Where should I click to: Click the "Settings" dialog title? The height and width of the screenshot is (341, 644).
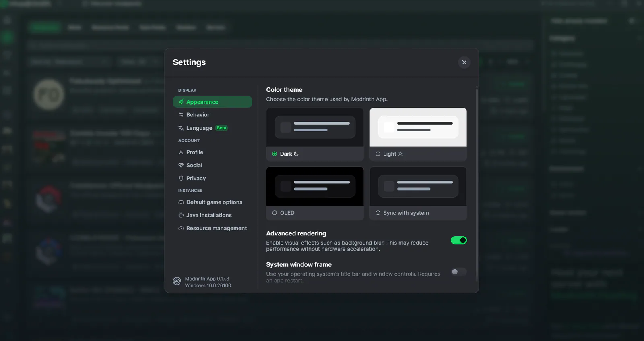189,62
